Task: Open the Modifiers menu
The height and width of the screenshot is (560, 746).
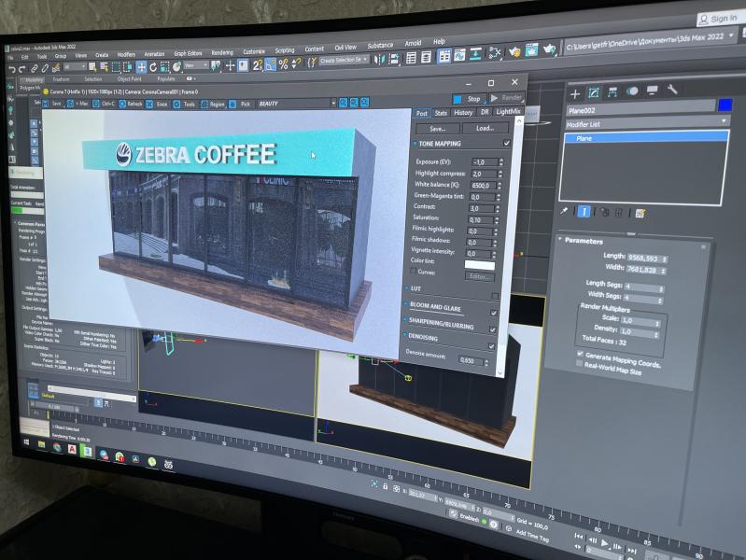Action: 126,55
